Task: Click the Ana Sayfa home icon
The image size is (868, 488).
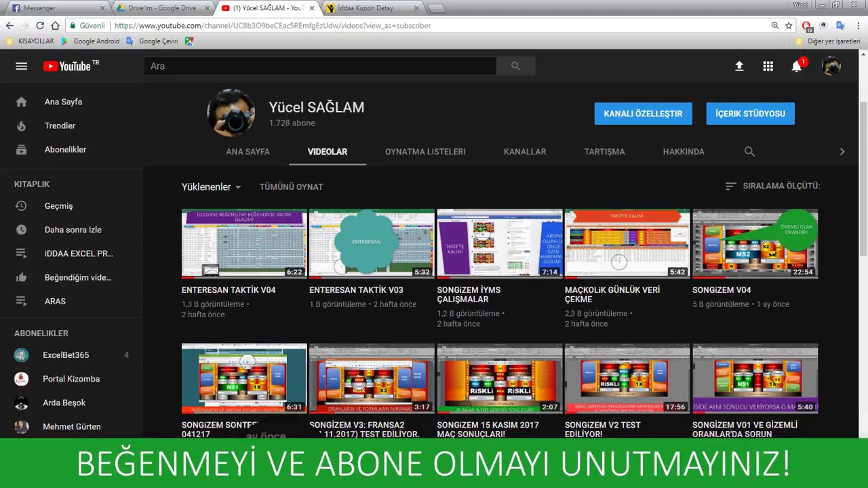Action: pyautogui.click(x=21, y=102)
